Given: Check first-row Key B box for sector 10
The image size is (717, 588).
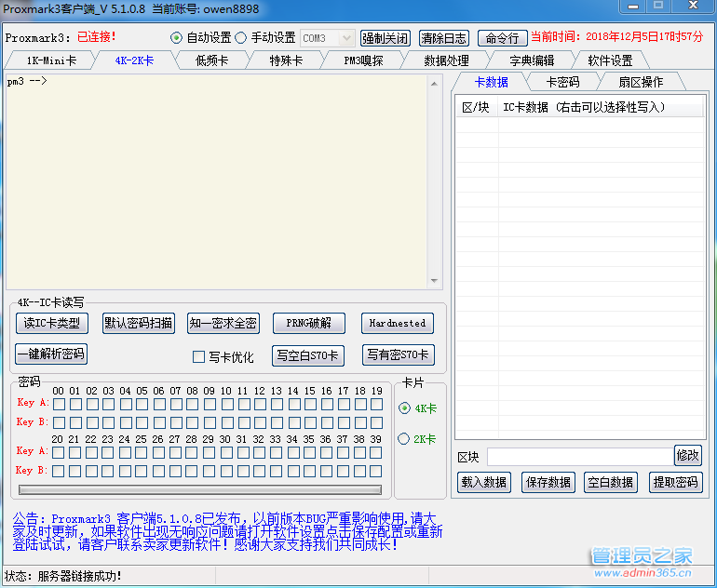Looking at the screenshot, I should [x=226, y=422].
